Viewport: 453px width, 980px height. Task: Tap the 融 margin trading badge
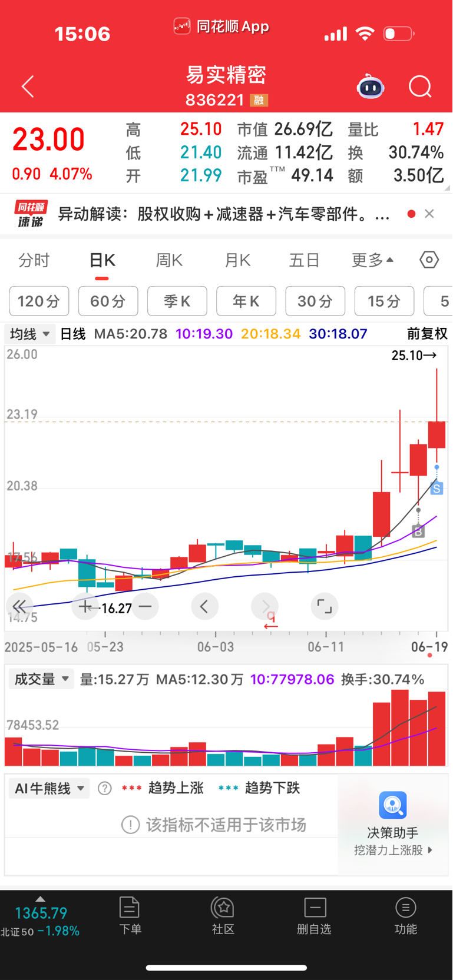[259, 101]
